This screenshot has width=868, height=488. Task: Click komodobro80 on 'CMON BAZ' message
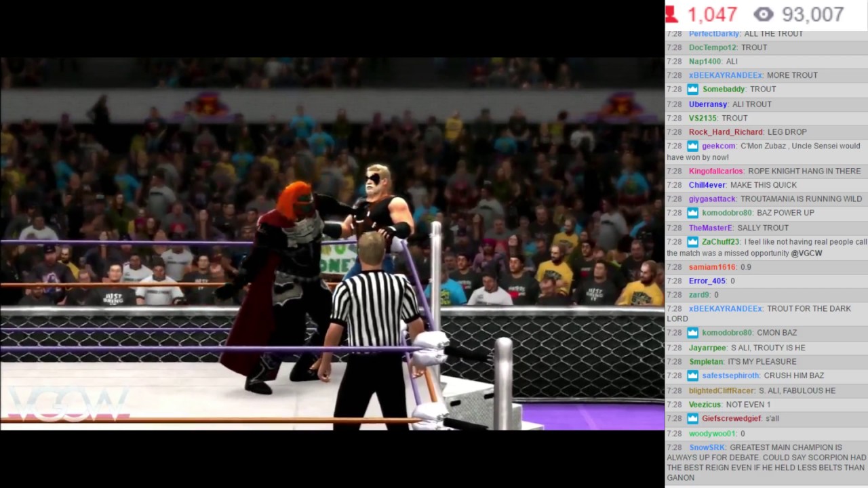click(727, 333)
